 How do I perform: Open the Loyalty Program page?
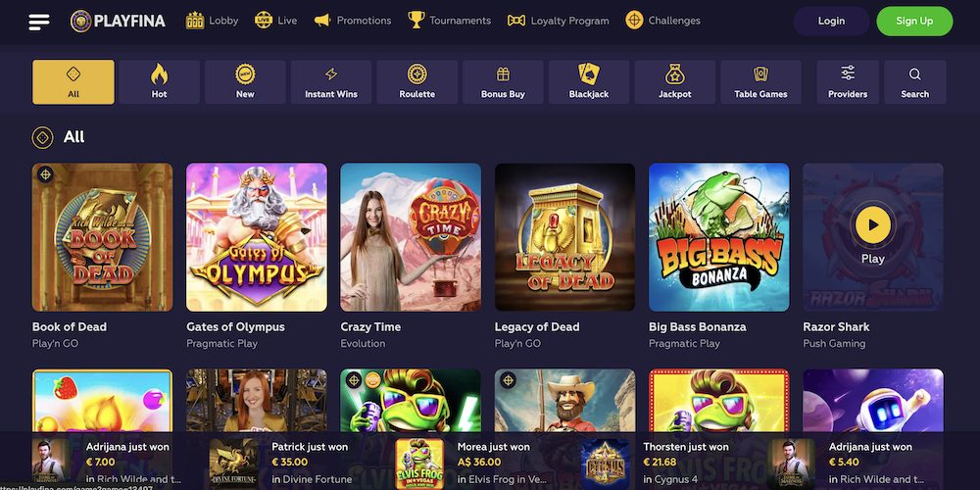pos(559,21)
